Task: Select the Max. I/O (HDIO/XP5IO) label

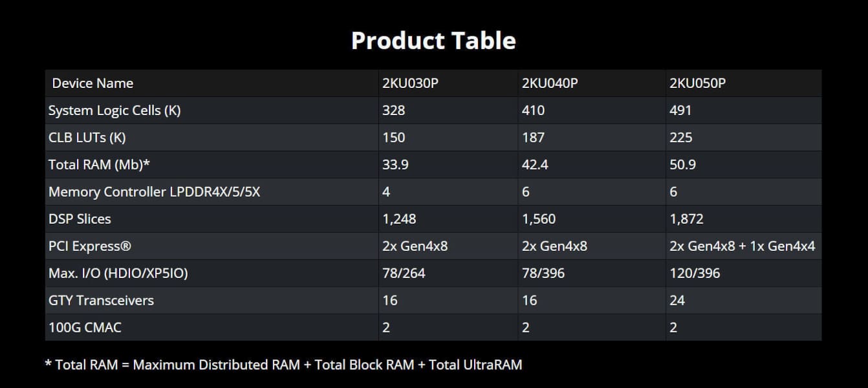Action: point(118,274)
